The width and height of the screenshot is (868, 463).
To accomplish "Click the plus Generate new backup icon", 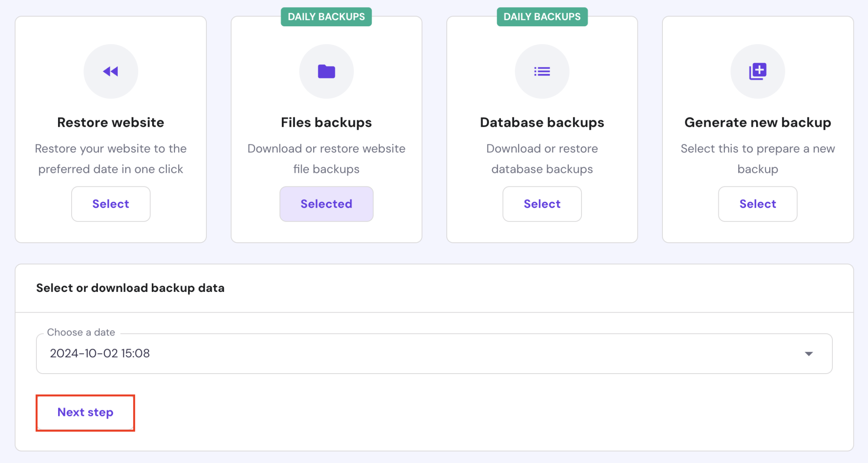I will pos(757,72).
